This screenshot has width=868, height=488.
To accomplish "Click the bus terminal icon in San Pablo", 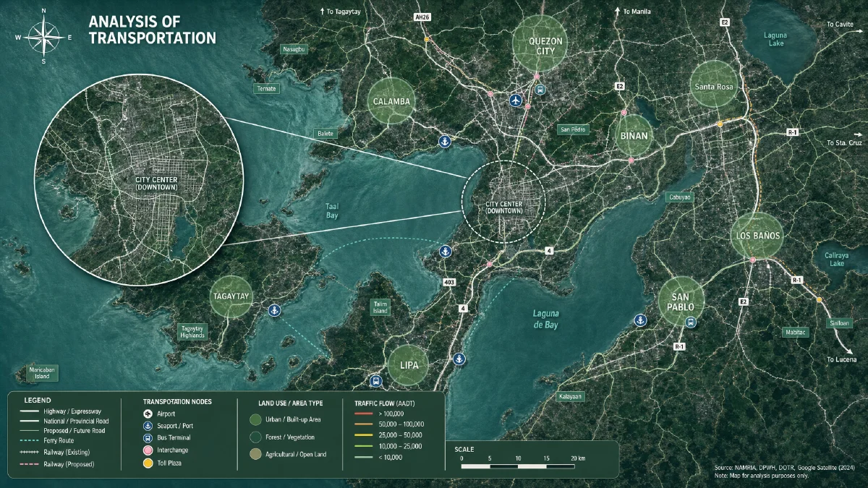I will pyautogui.click(x=690, y=323).
